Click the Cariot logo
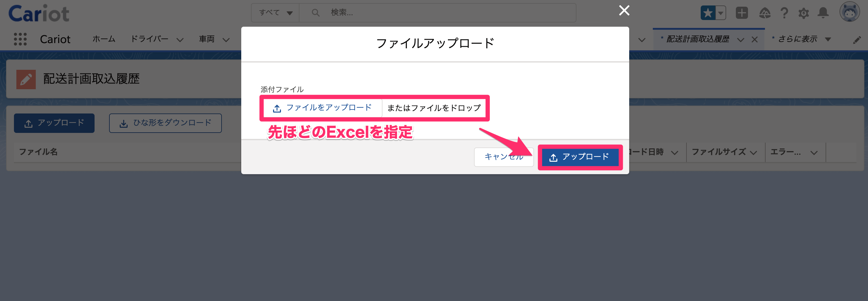 39,13
